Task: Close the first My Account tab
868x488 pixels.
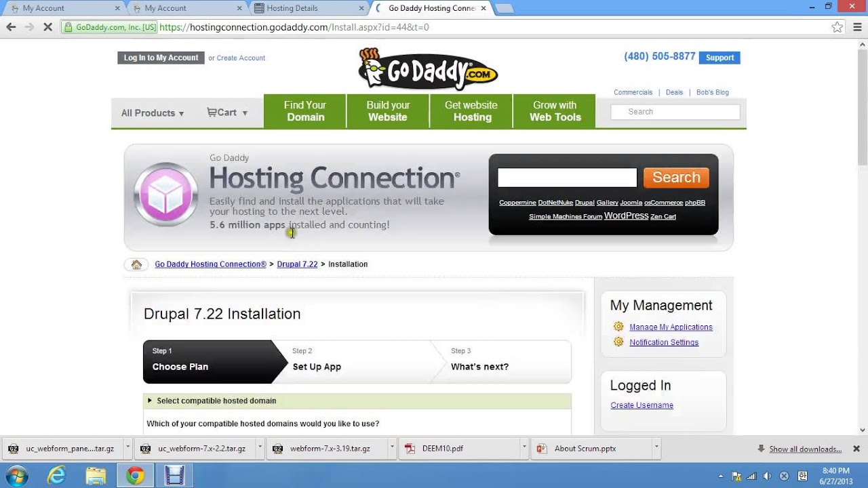Action: (x=117, y=8)
